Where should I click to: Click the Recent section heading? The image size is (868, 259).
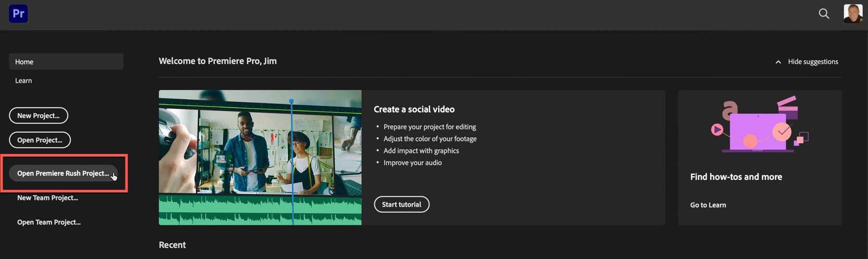172,245
